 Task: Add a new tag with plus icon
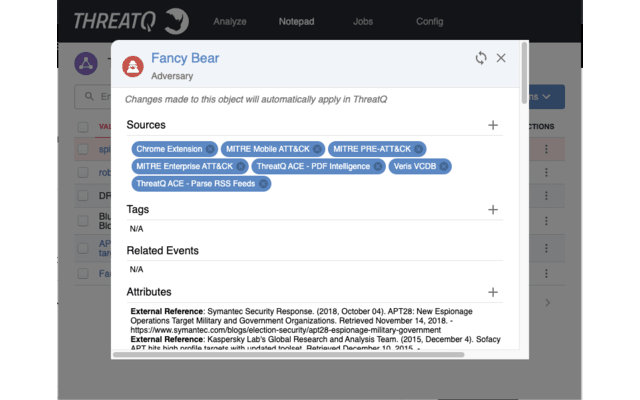493,209
